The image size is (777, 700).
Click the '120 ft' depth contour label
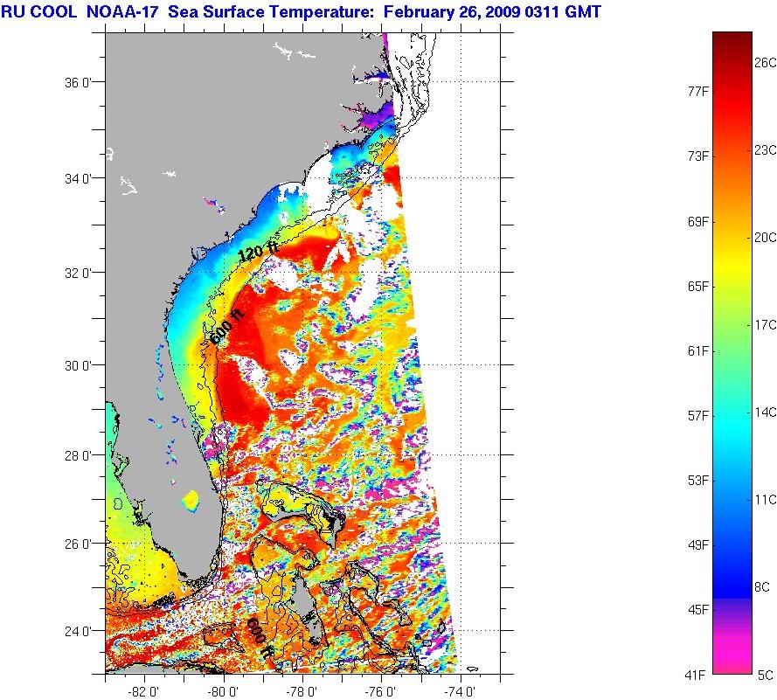258,253
